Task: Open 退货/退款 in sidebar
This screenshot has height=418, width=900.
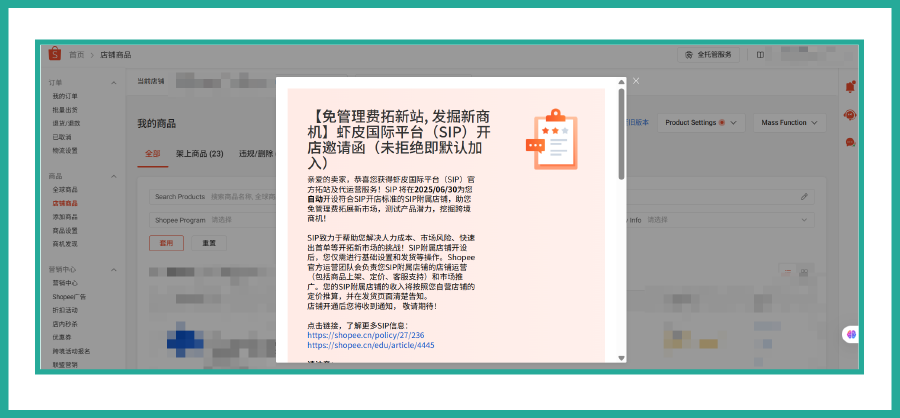Action: (66, 123)
